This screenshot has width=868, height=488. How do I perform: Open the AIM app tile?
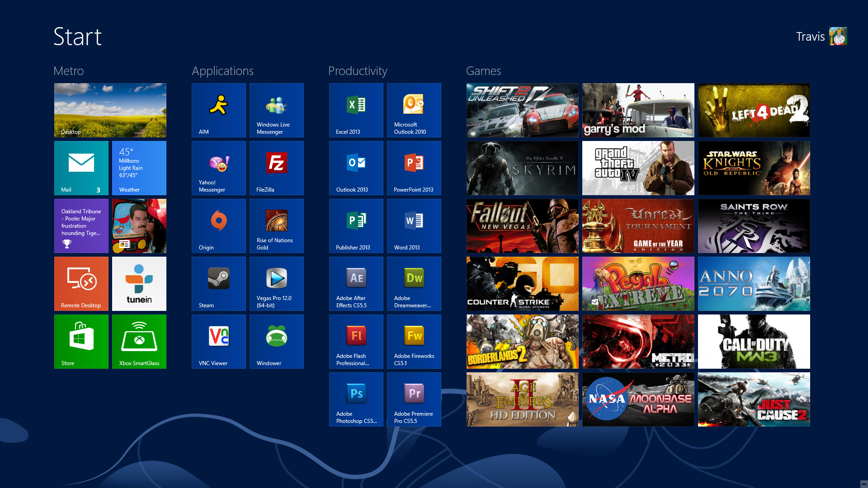pyautogui.click(x=219, y=110)
